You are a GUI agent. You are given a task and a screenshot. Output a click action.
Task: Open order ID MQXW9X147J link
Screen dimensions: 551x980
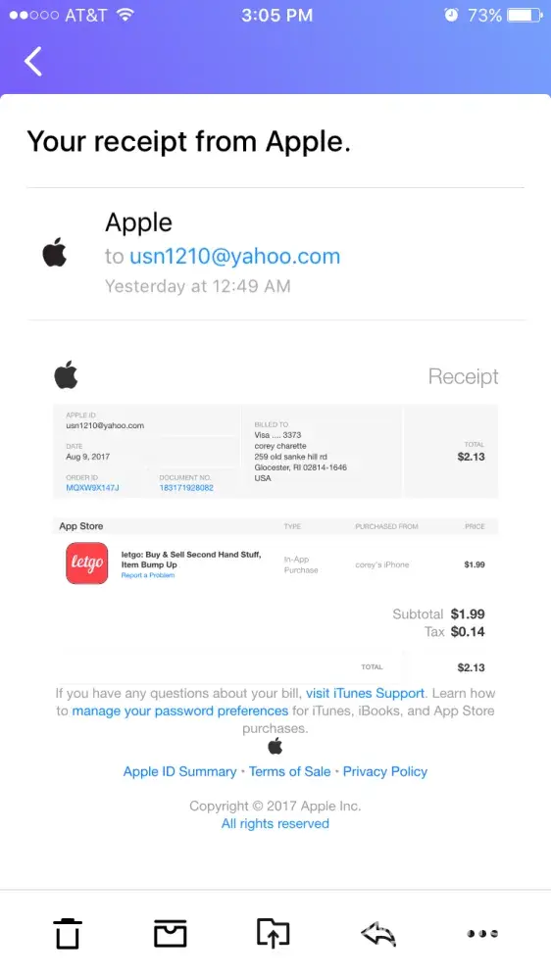[x=92, y=487]
